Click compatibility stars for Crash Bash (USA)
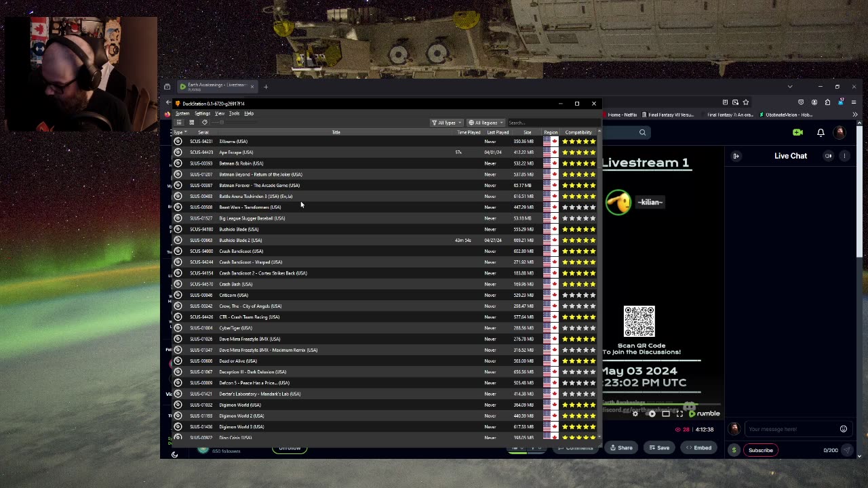The image size is (868, 488). click(578, 284)
